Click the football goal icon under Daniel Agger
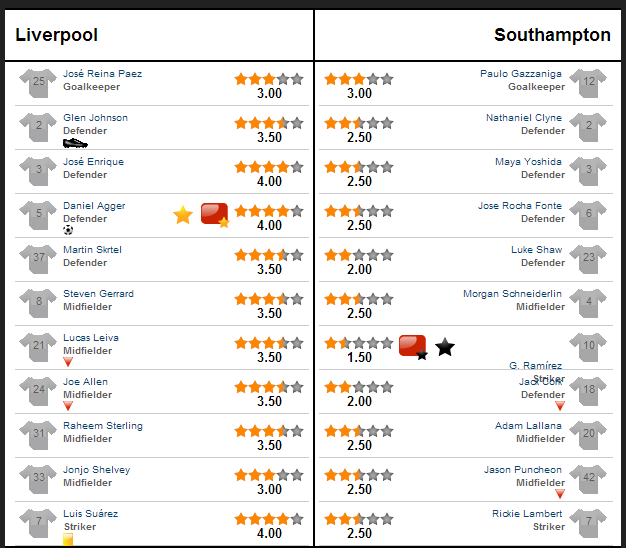The image size is (626, 548). click(x=68, y=230)
